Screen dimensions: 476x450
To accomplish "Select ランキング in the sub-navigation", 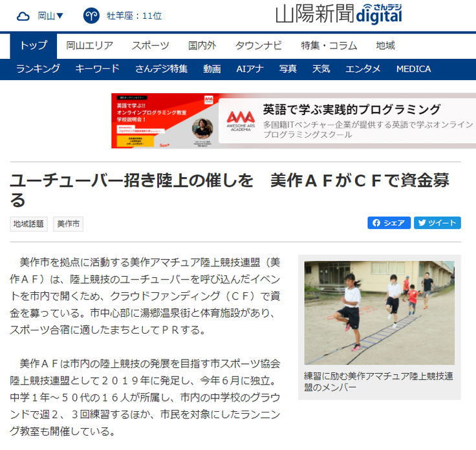I will point(38,69).
